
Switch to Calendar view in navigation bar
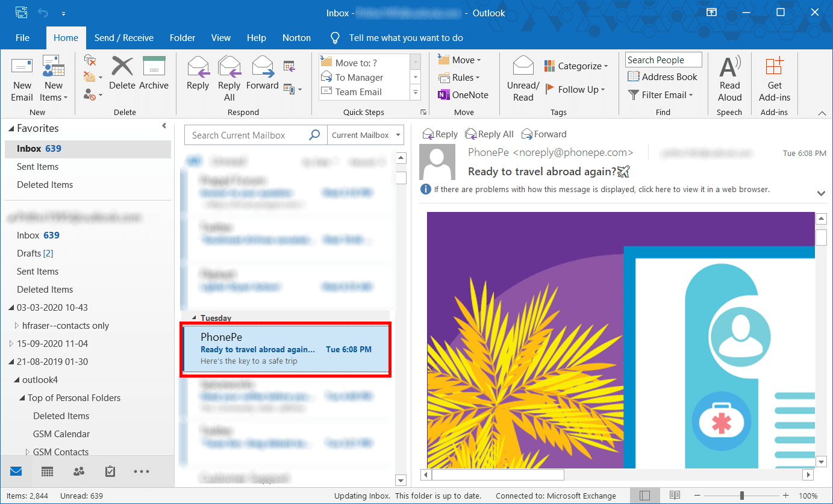coord(48,471)
